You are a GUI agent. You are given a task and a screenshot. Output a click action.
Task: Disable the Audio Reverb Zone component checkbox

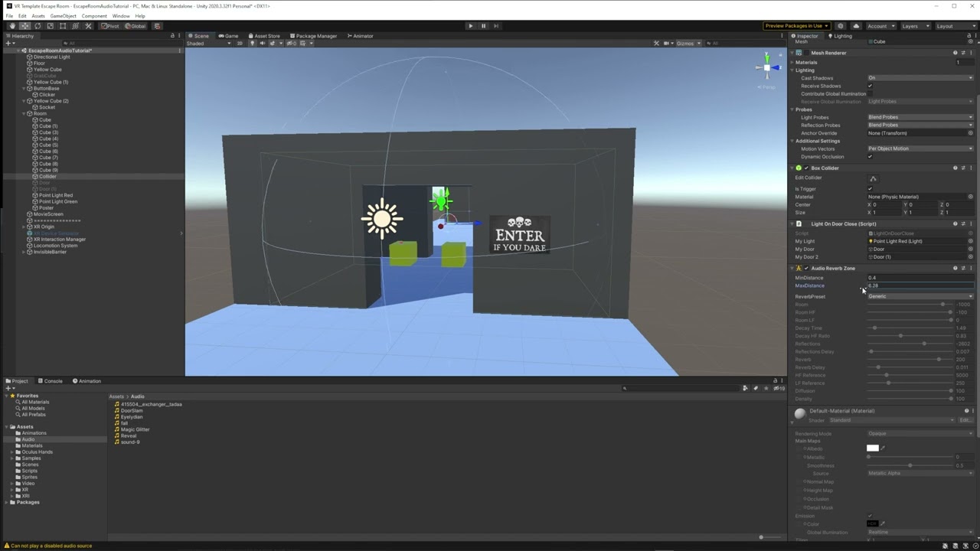pyautogui.click(x=806, y=269)
